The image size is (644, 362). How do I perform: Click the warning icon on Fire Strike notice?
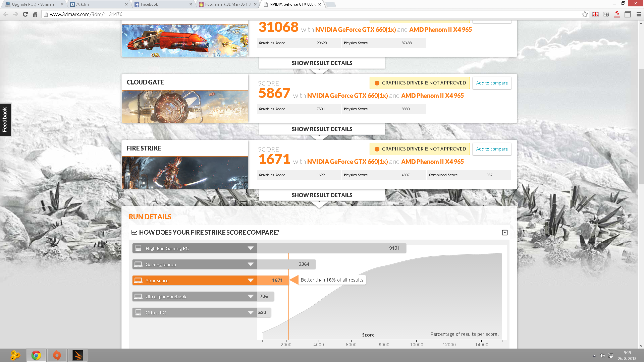pyautogui.click(x=377, y=149)
